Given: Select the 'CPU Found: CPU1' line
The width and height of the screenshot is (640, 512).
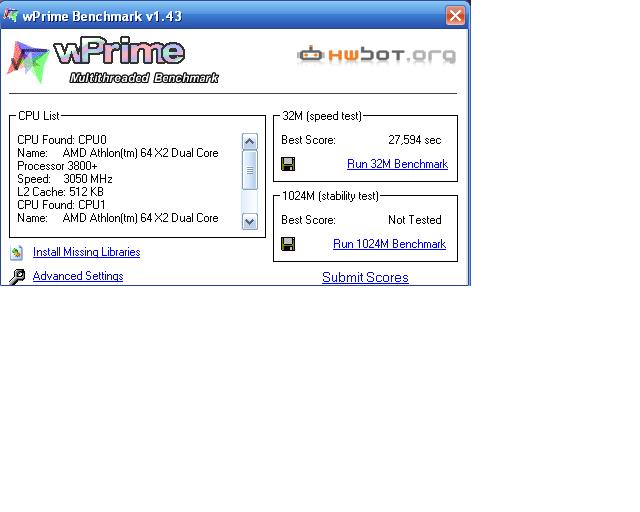Looking at the screenshot, I should [61, 205].
